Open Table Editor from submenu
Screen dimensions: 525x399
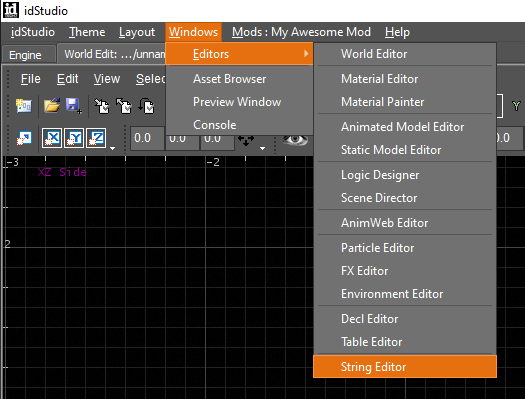pos(405,342)
